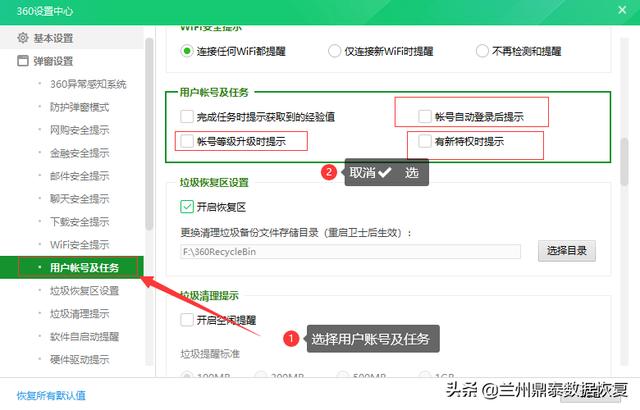
Task: Select 不再检测和提醒 radio option
Action: click(483, 50)
